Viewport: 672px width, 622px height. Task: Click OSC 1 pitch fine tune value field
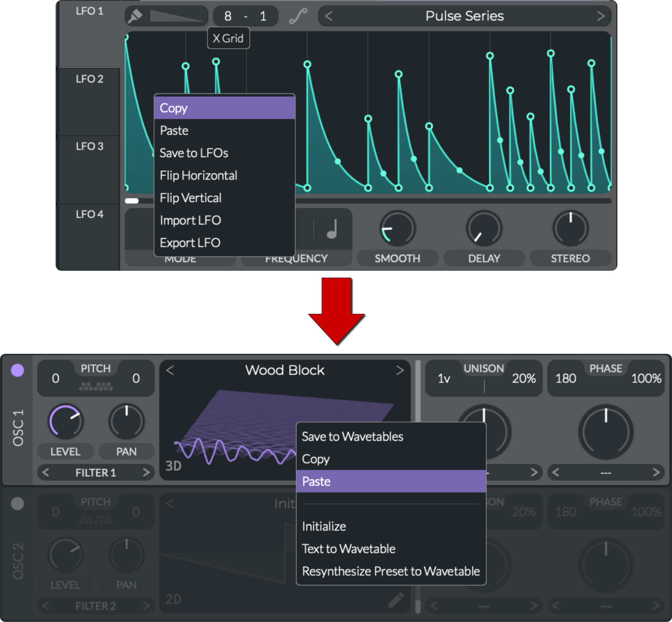coord(136,378)
